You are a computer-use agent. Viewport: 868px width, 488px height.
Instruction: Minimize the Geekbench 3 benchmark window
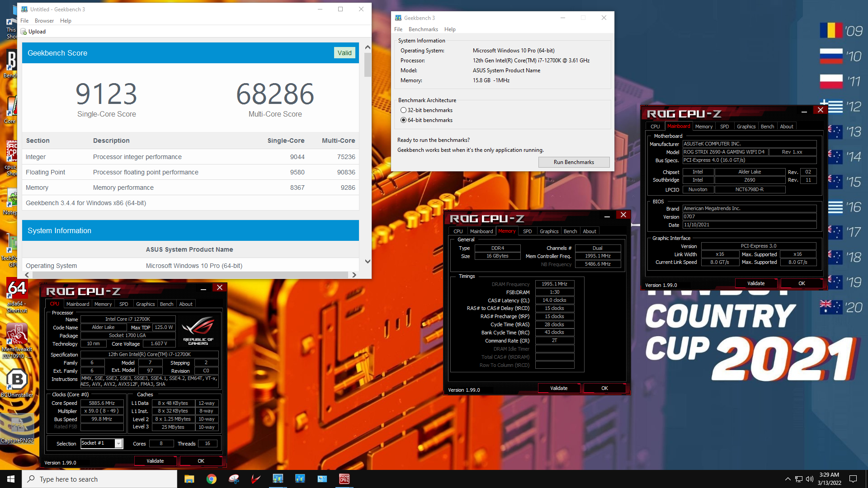pos(563,18)
